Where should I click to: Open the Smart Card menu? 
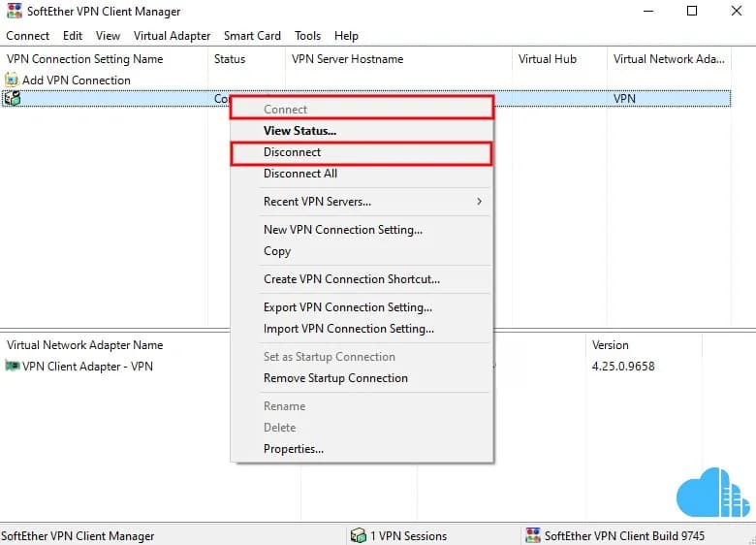[252, 36]
